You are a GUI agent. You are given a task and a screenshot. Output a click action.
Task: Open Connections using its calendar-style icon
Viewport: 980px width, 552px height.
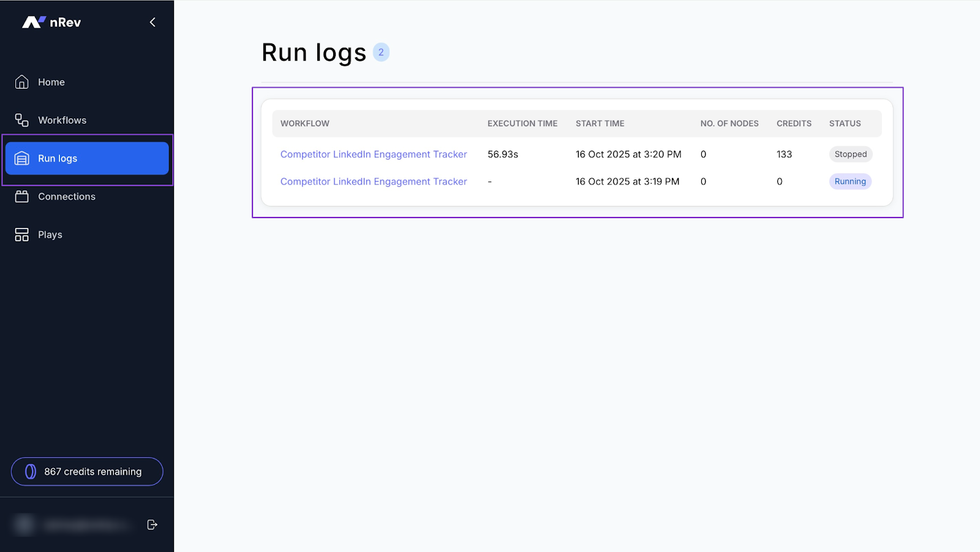click(x=22, y=196)
